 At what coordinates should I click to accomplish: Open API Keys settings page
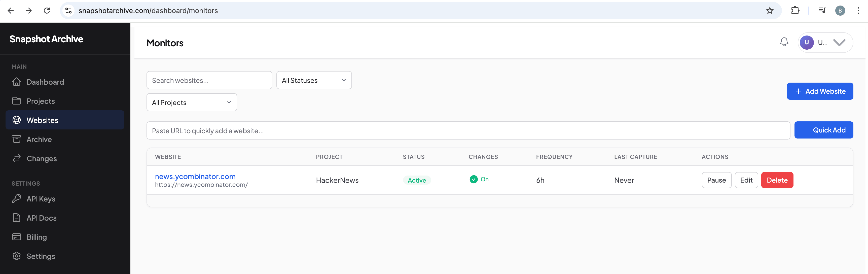click(65, 199)
